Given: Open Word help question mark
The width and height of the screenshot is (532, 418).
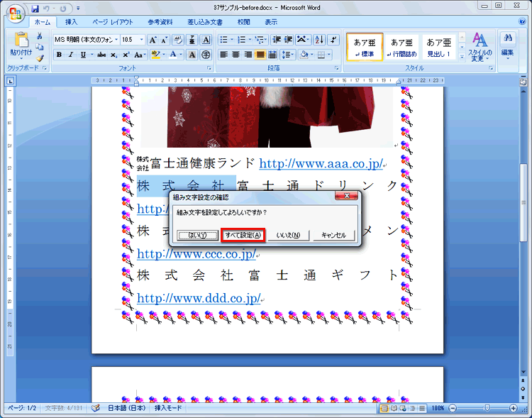Looking at the screenshot, I should 522,22.
